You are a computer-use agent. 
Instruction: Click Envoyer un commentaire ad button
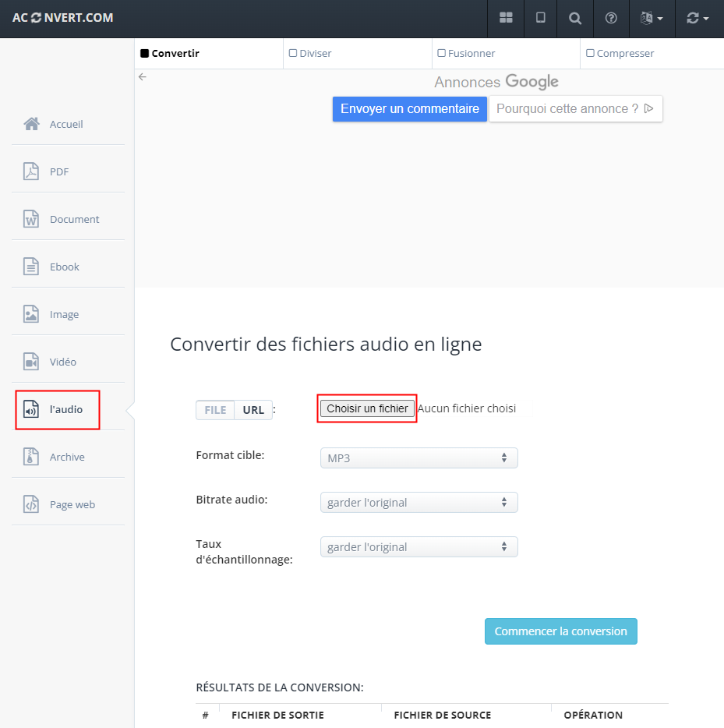click(410, 109)
